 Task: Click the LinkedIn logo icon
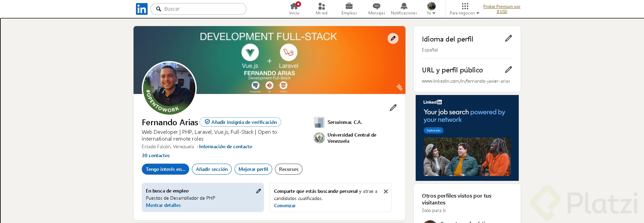(x=141, y=9)
